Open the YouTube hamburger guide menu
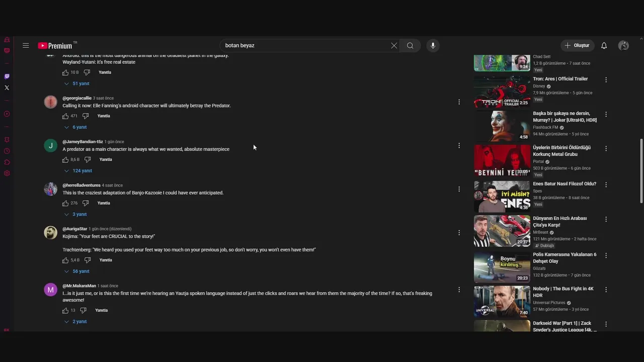Viewport: 644px width, 362px height. [26, 45]
